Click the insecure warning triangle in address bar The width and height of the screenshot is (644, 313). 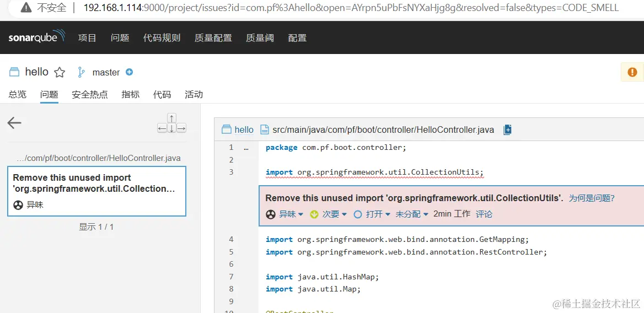[26, 7]
